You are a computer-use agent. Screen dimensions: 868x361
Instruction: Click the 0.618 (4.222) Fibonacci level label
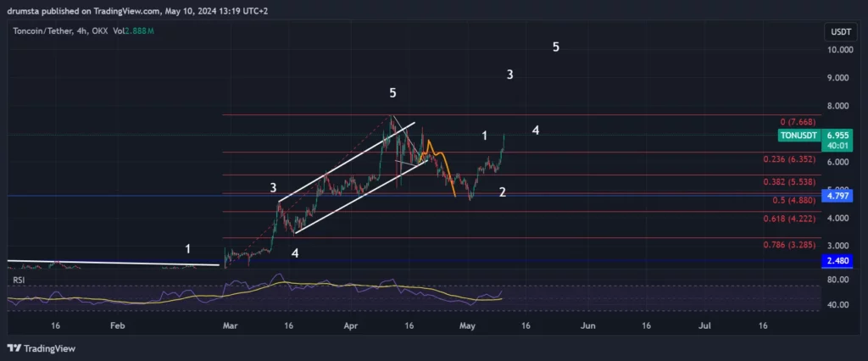(789, 219)
